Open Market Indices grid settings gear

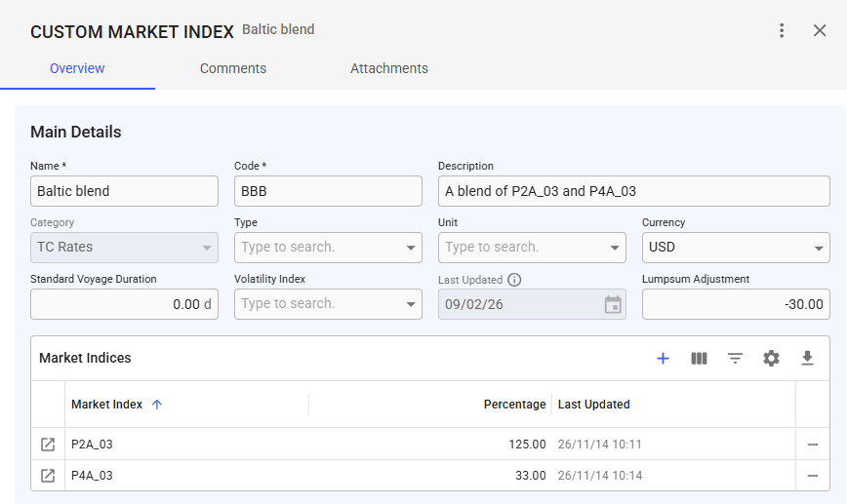tap(771, 359)
